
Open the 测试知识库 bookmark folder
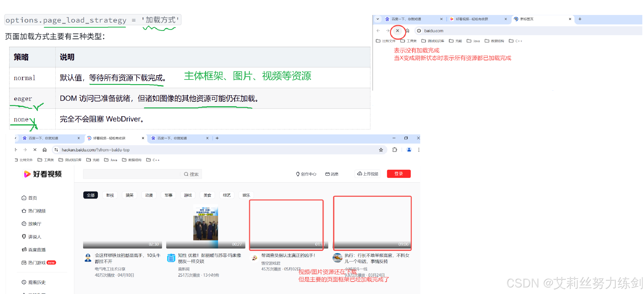70,160
